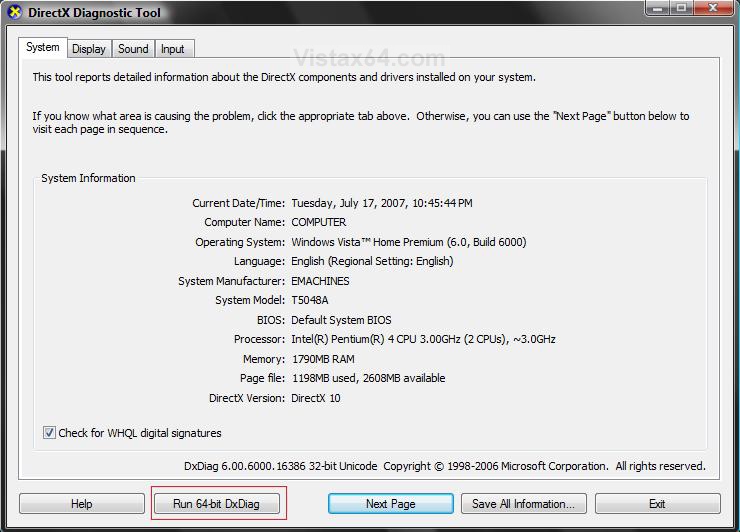The height and width of the screenshot is (532, 740).
Task: Minimize the DirectX Diagnostic Tool window
Action: (658, 8)
